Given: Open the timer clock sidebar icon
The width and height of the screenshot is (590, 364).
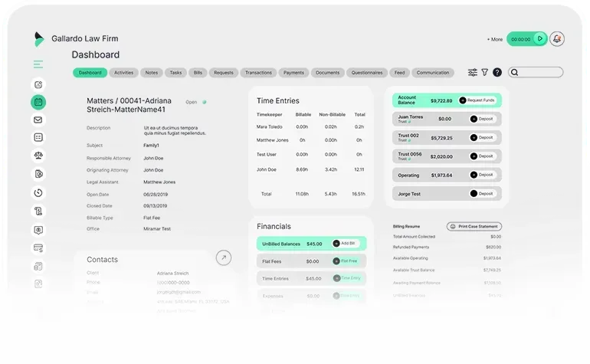Looking at the screenshot, I should coord(38,192).
